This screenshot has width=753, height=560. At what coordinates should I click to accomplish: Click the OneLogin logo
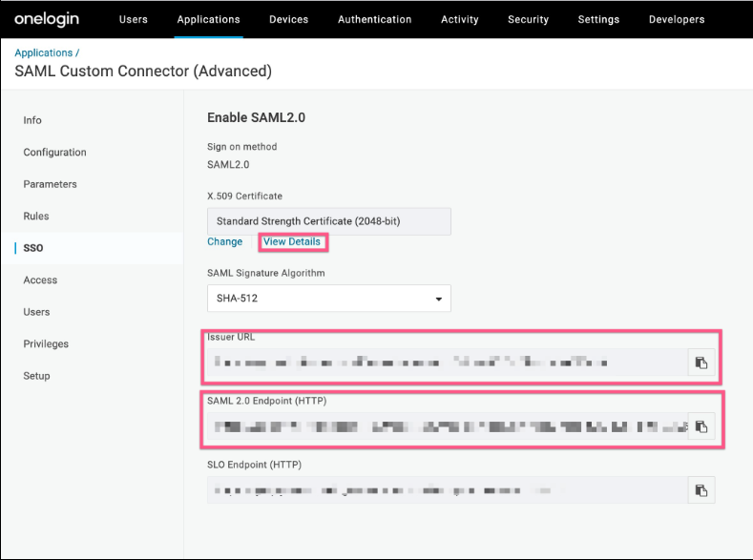coord(47,19)
